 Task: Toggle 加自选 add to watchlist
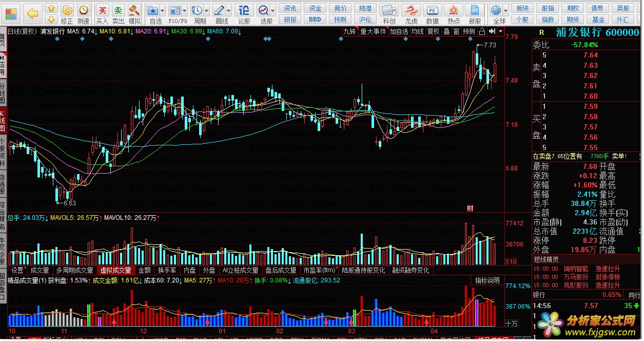(399, 31)
